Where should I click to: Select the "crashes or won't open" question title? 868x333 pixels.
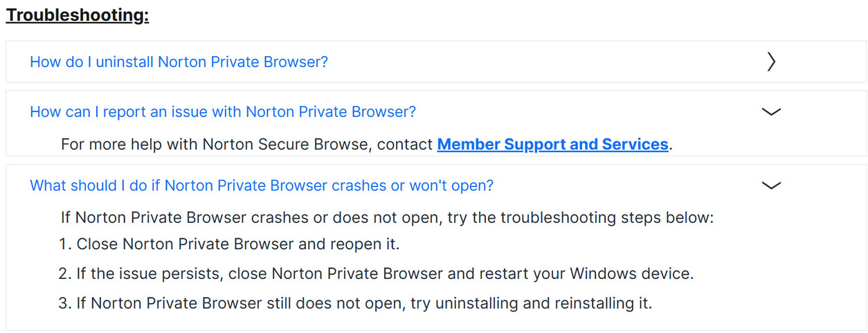pyautogui.click(x=261, y=186)
